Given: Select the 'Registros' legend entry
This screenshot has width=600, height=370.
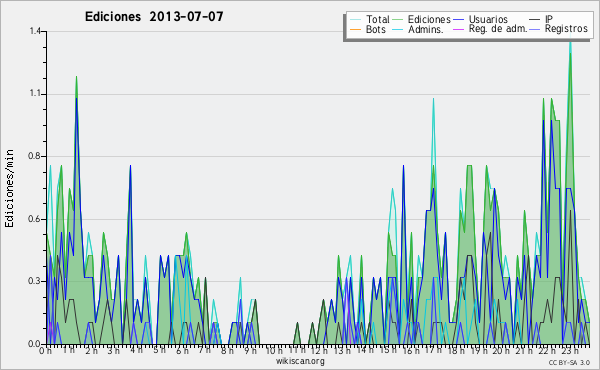Looking at the screenshot, I should point(566,29).
